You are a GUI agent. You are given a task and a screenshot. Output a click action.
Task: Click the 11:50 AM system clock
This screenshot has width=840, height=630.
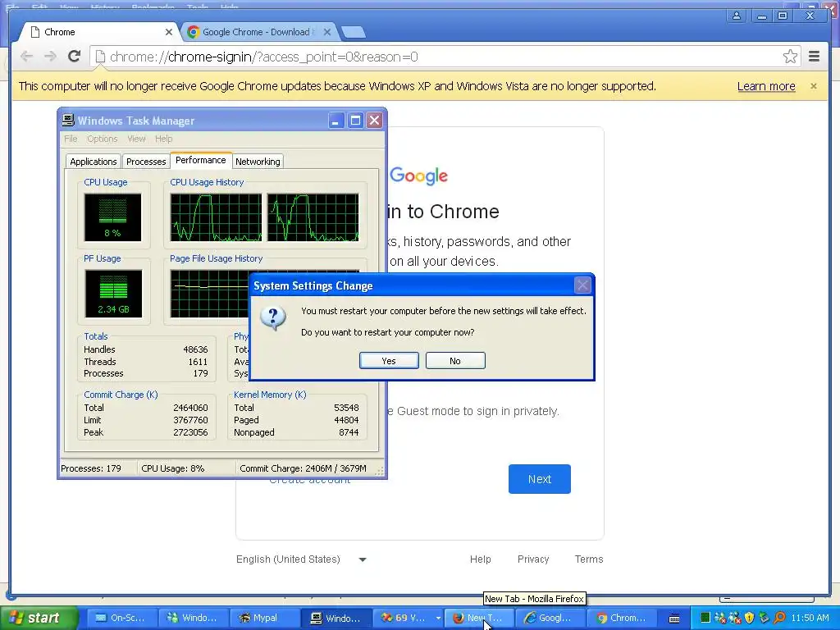810,618
